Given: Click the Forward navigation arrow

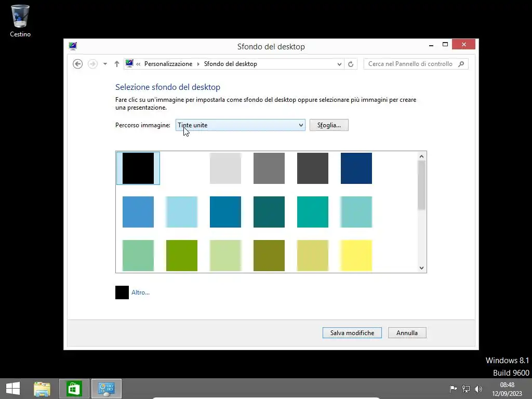Looking at the screenshot, I should point(92,64).
